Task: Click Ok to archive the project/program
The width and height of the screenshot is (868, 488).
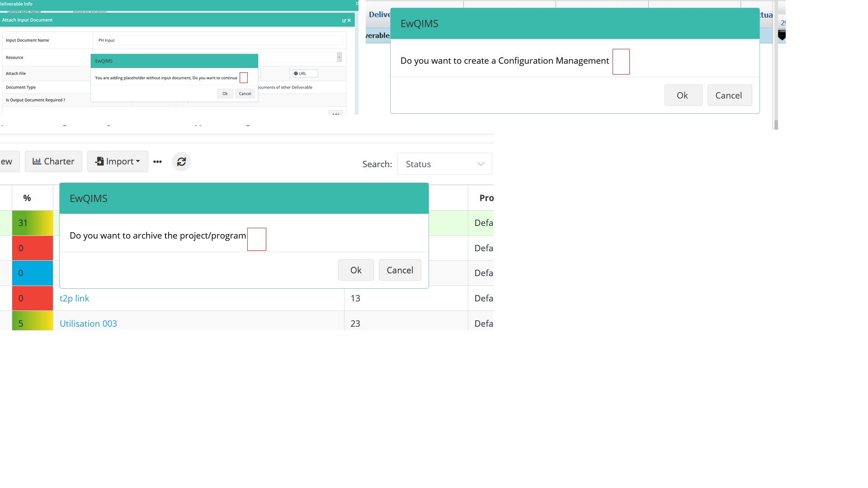Action: tap(356, 270)
